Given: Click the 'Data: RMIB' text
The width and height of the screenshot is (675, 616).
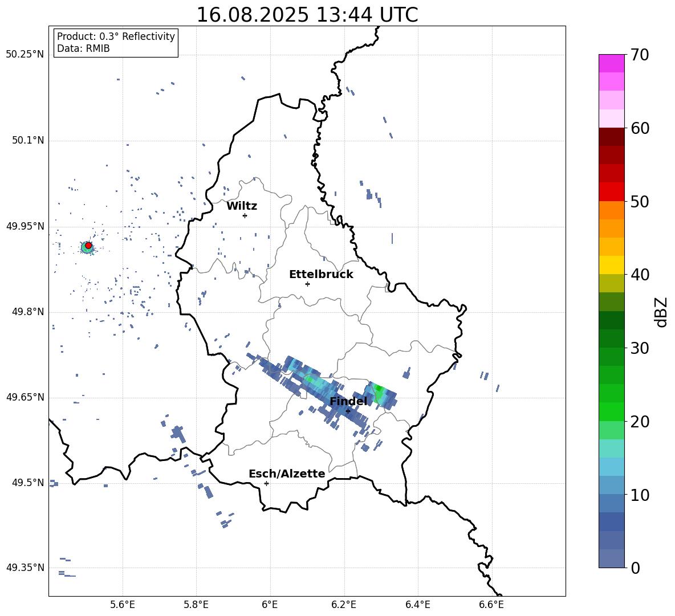Looking at the screenshot, I should point(83,48).
